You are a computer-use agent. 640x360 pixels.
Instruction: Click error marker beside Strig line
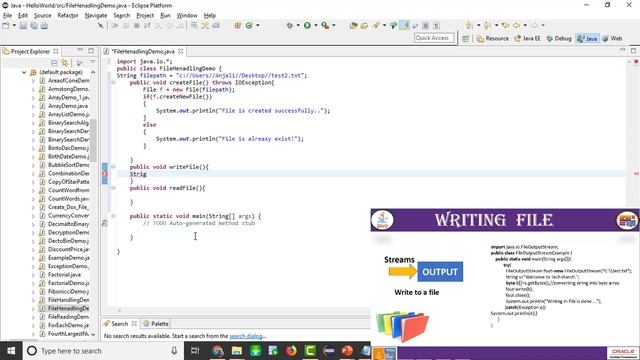pos(104,174)
